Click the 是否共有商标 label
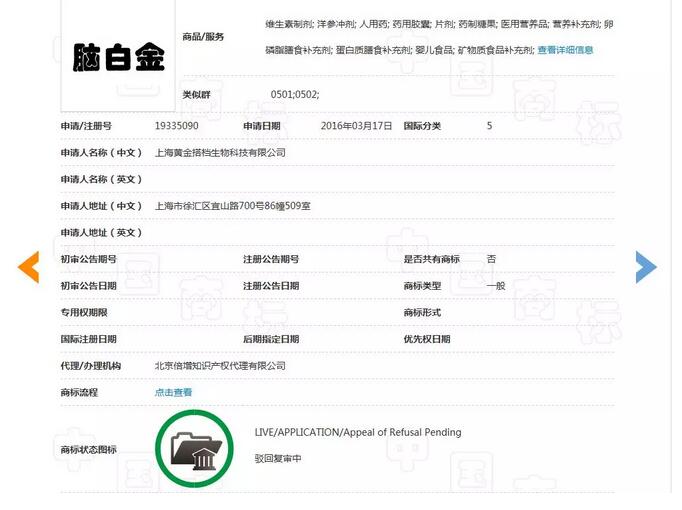Image resolution: width=682 pixels, height=510 pixels. pos(431,259)
